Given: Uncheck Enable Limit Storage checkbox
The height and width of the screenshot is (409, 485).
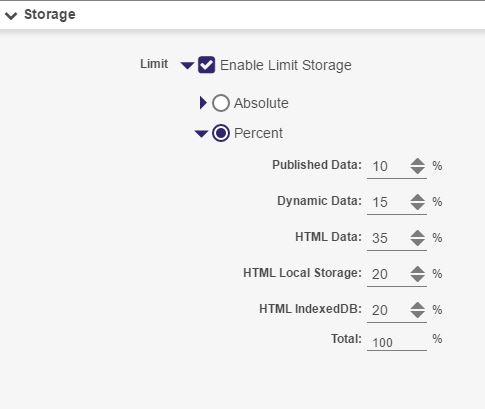Looking at the screenshot, I should click(x=206, y=65).
